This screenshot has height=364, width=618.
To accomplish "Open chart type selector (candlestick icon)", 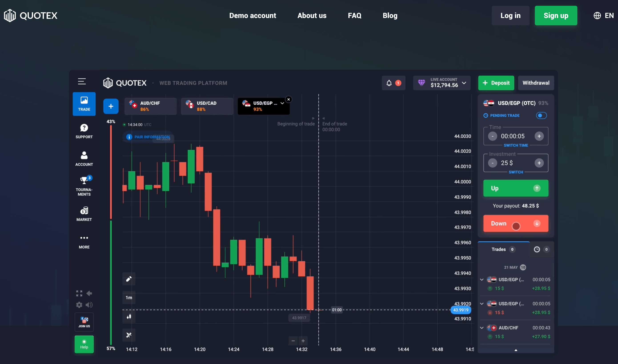I will coord(129,316).
